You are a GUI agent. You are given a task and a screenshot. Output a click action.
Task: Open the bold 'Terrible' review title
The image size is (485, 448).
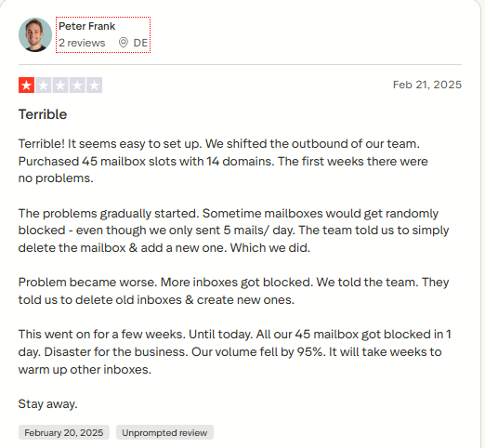click(x=43, y=114)
